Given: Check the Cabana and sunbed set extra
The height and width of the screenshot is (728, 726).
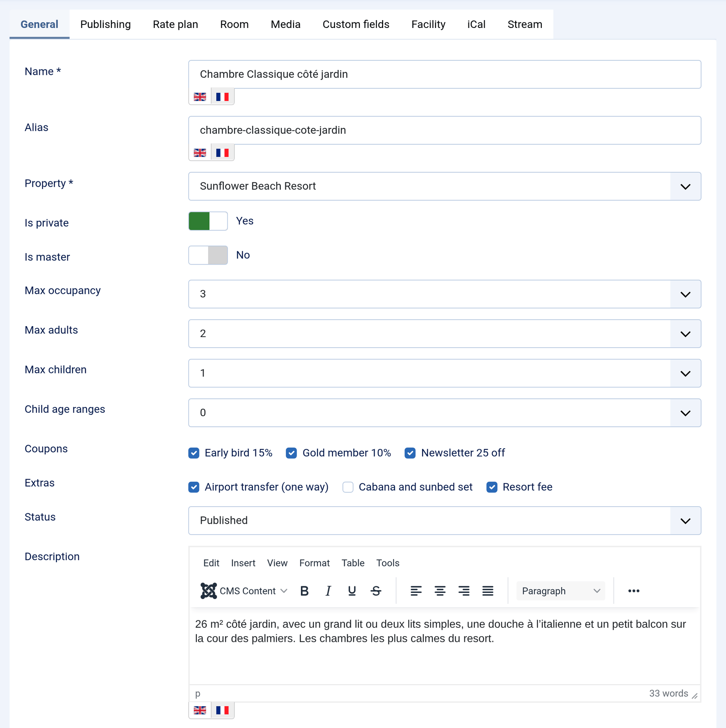Looking at the screenshot, I should (x=348, y=487).
